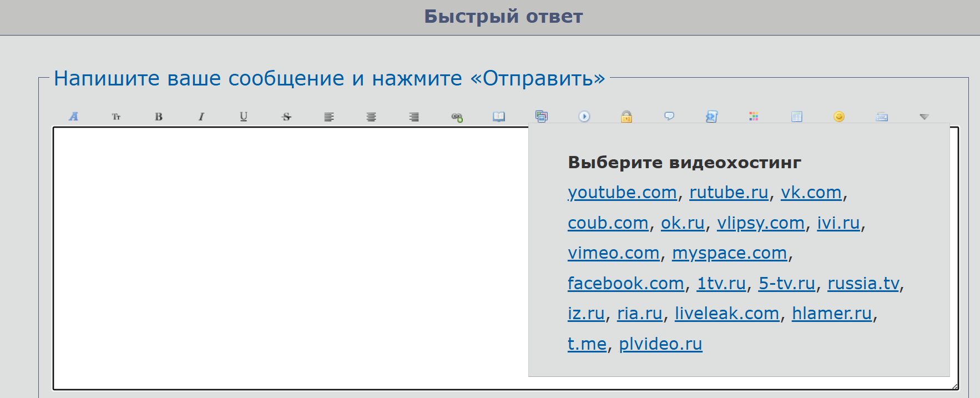
Task: Click the blue document arrow icon
Action: (x=712, y=117)
